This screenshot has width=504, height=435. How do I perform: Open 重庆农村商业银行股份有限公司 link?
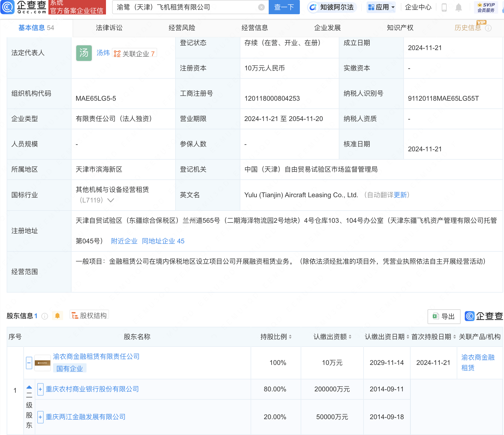pyautogui.click(x=92, y=389)
